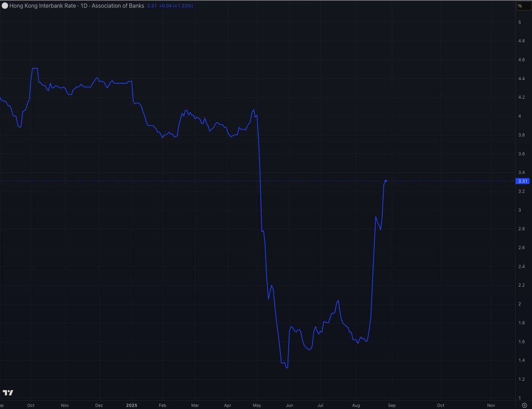Screen dimensions: 532x409
Task: Click the May label on time axis
Action: pyautogui.click(x=257, y=405)
